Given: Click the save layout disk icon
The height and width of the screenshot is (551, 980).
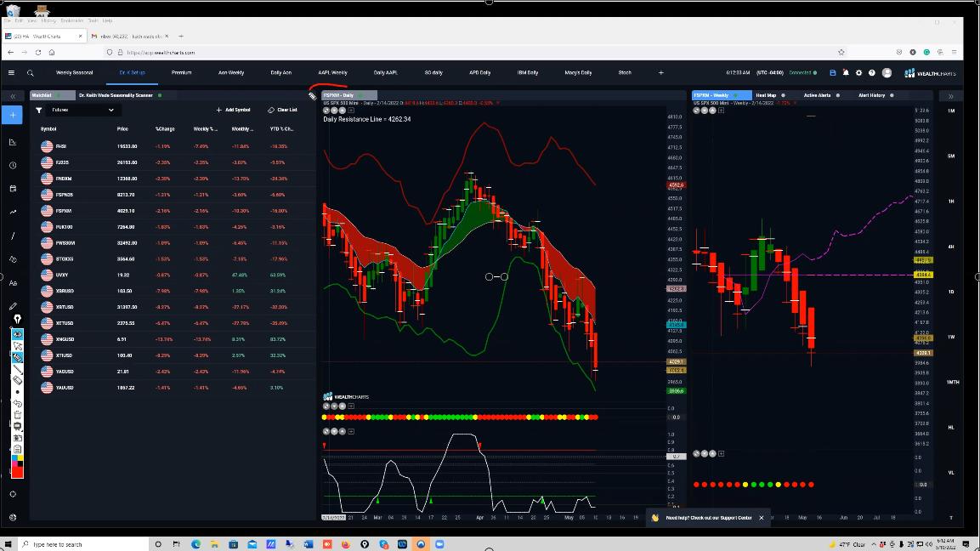Looking at the screenshot, I should (x=832, y=73).
